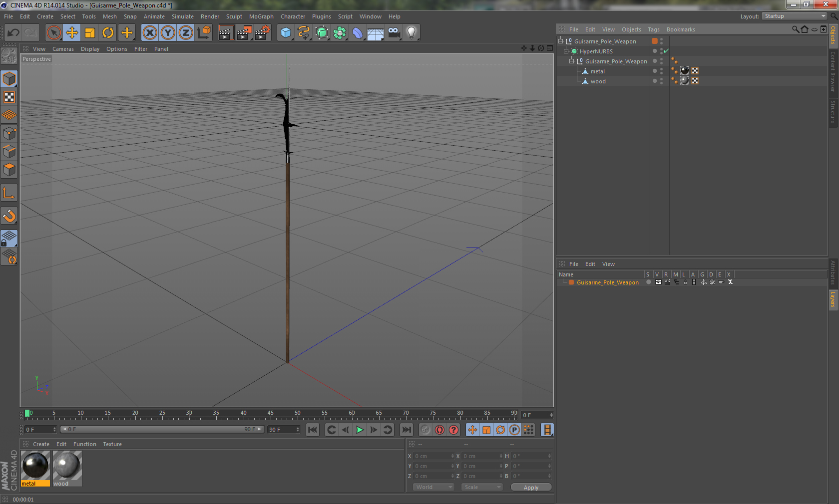
Task: Toggle visibility dots for wood object
Action: (x=661, y=81)
